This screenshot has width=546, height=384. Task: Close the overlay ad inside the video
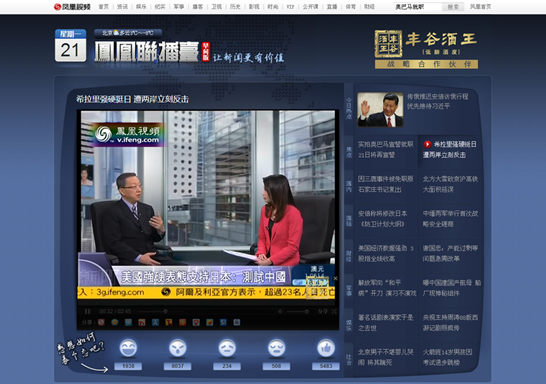click(x=335, y=278)
